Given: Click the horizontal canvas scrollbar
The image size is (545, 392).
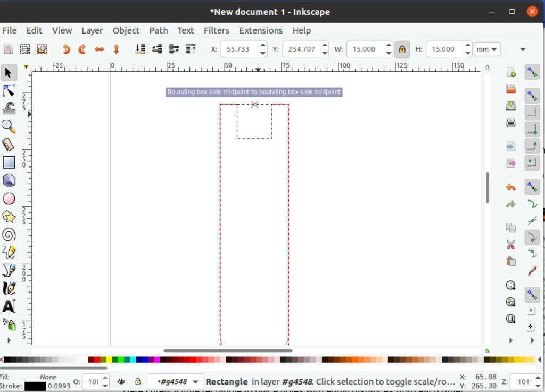Looking at the screenshot, I should (x=228, y=351).
